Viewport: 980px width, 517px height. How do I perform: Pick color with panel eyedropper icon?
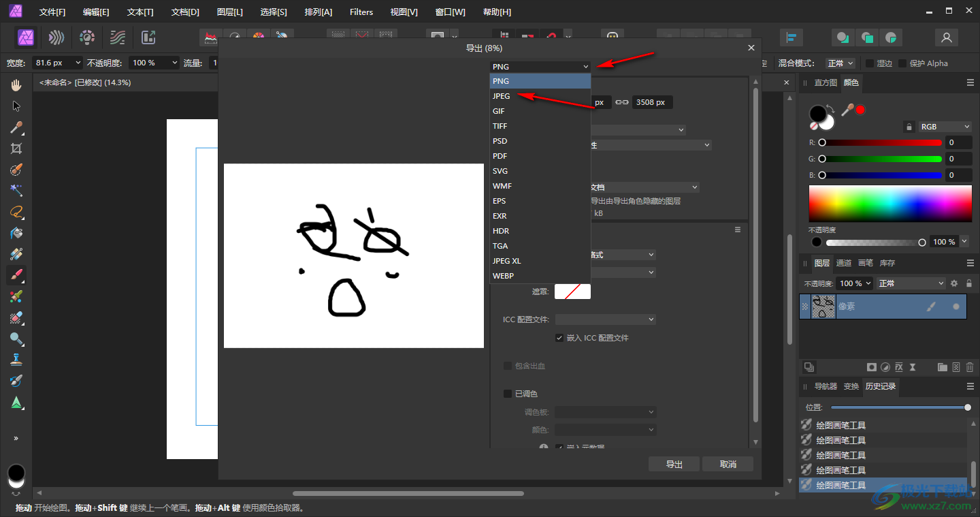848,109
